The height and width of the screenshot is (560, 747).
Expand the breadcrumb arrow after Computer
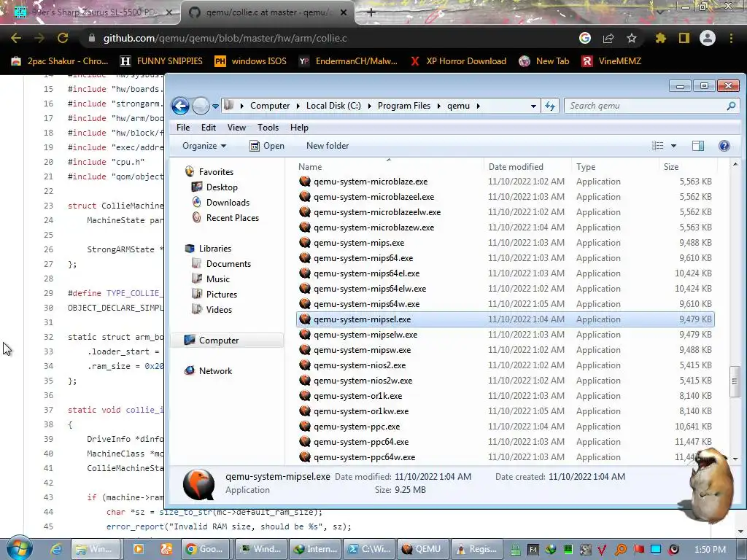click(298, 106)
